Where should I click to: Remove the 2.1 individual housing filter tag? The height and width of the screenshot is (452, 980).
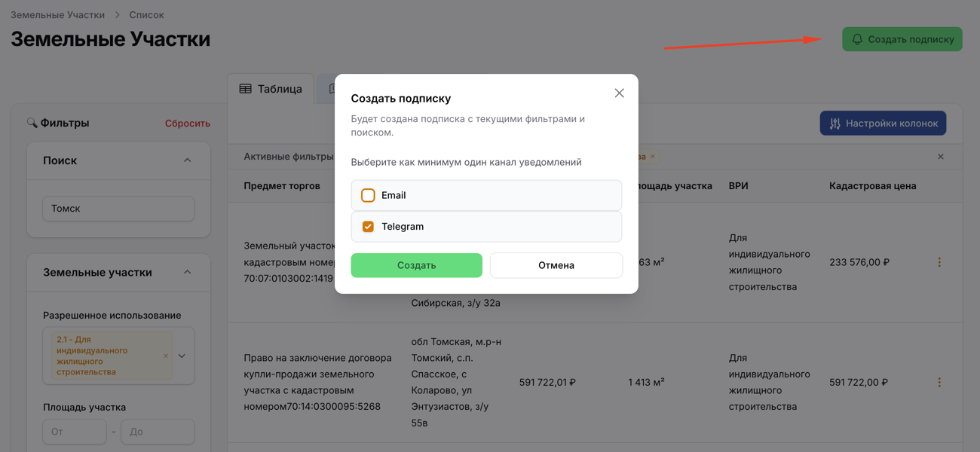click(x=166, y=356)
